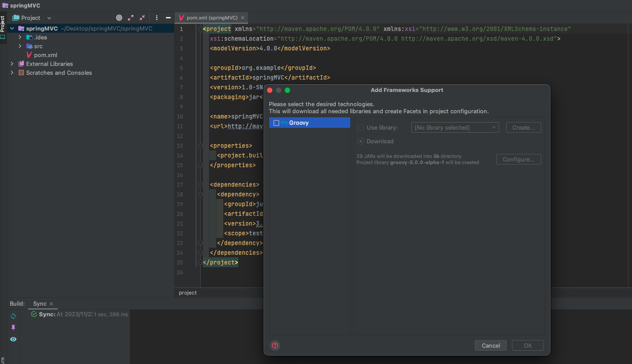Expand the .idea folder node
Screen dimensions: 632x364
(20, 37)
